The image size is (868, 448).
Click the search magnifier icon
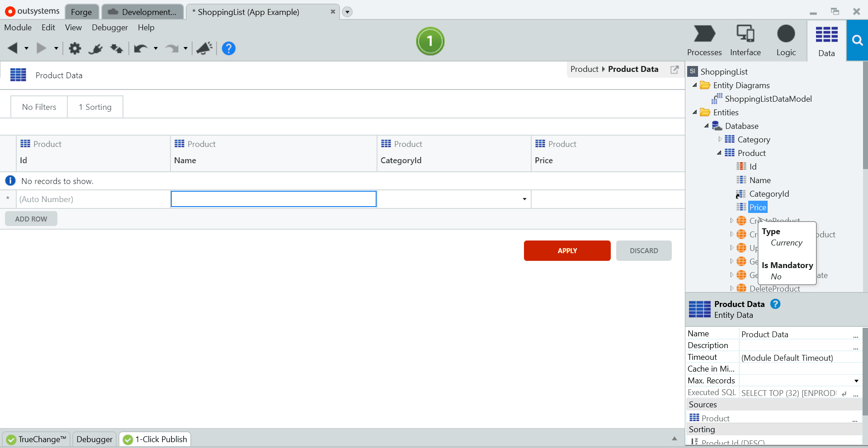tap(857, 40)
